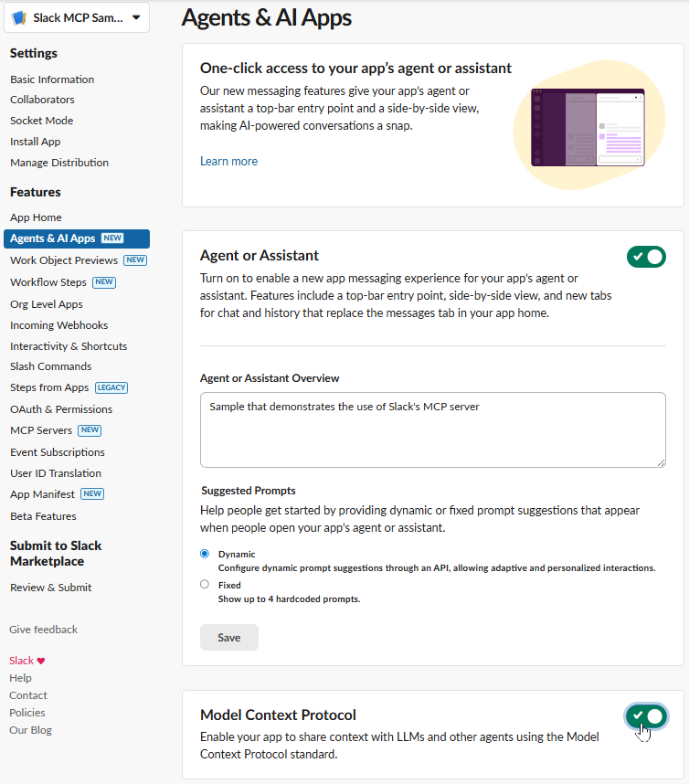The width and height of the screenshot is (689, 784).
Task: Open OAuth & Permissions in sidebar
Action: coord(61,409)
